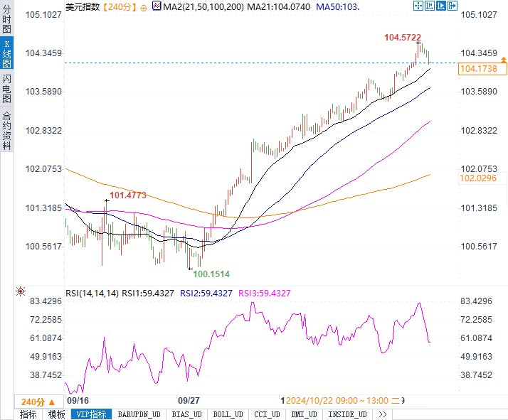The image size is (508, 420).
Task: Click the second chart-scale icon at top right
Action: tap(430, 6)
